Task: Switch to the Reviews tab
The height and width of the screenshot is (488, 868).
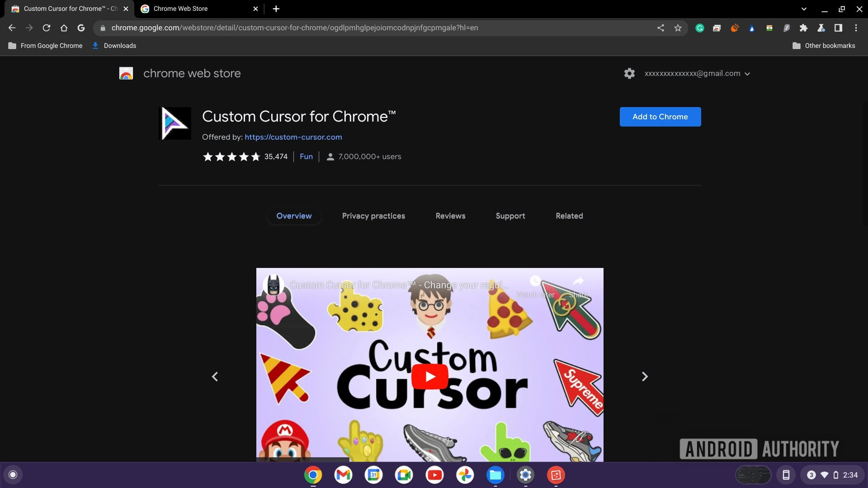Action: (450, 216)
